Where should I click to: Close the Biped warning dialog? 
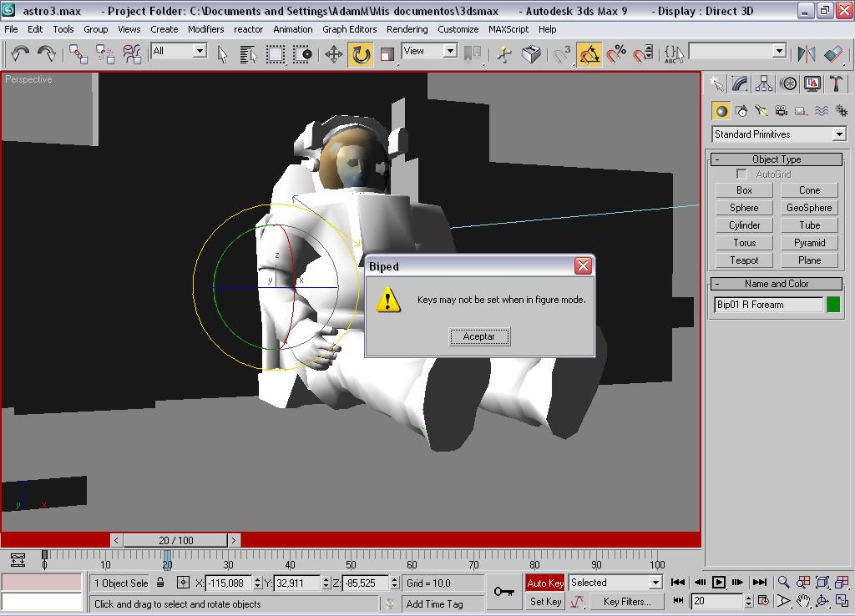coord(583,265)
